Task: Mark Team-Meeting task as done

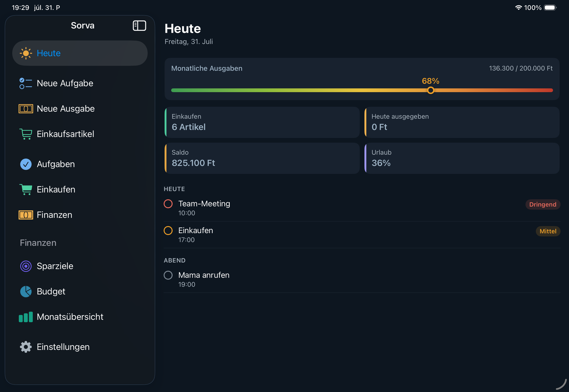Action: point(168,204)
